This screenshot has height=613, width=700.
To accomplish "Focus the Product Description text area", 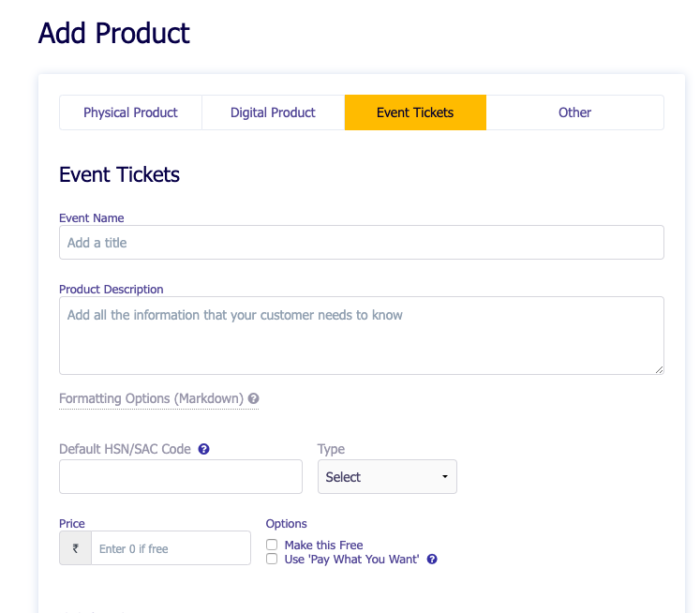I will coord(361,335).
